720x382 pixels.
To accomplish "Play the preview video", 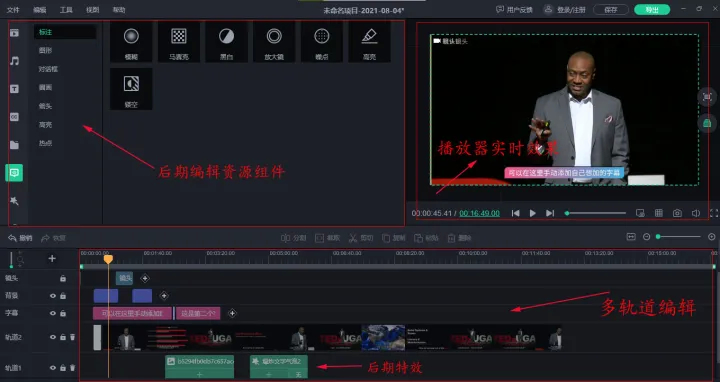I will point(533,213).
